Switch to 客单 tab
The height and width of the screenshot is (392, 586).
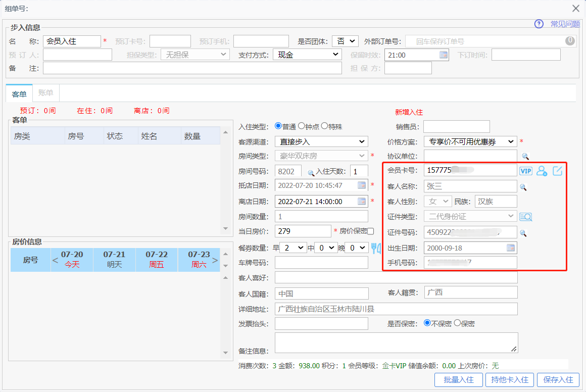[x=19, y=94]
